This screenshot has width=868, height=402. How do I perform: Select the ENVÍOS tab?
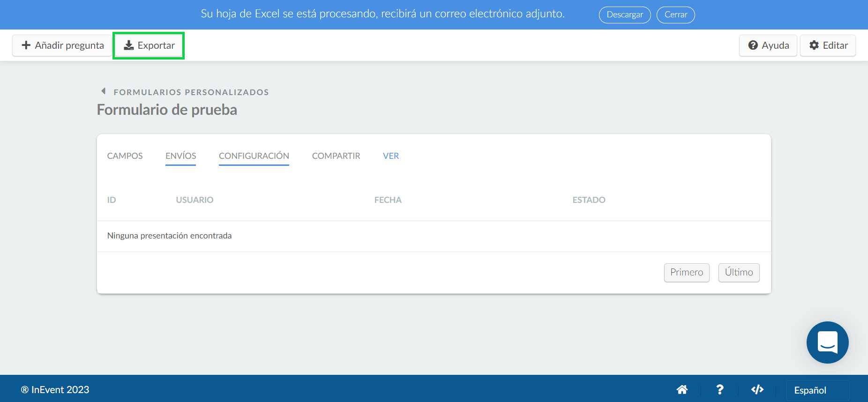pyautogui.click(x=181, y=156)
